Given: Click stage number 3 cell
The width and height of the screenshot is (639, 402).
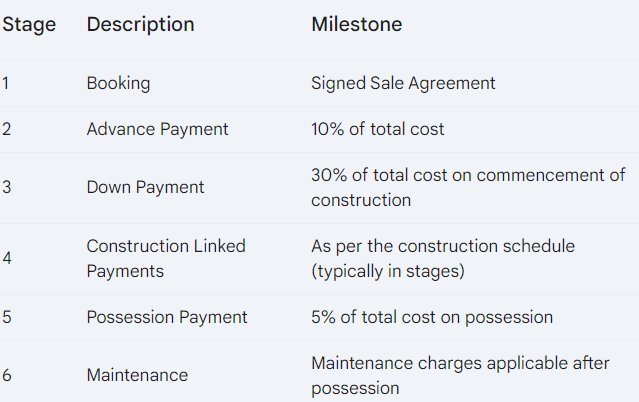Looking at the screenshot, I should [x=7, y=188].
